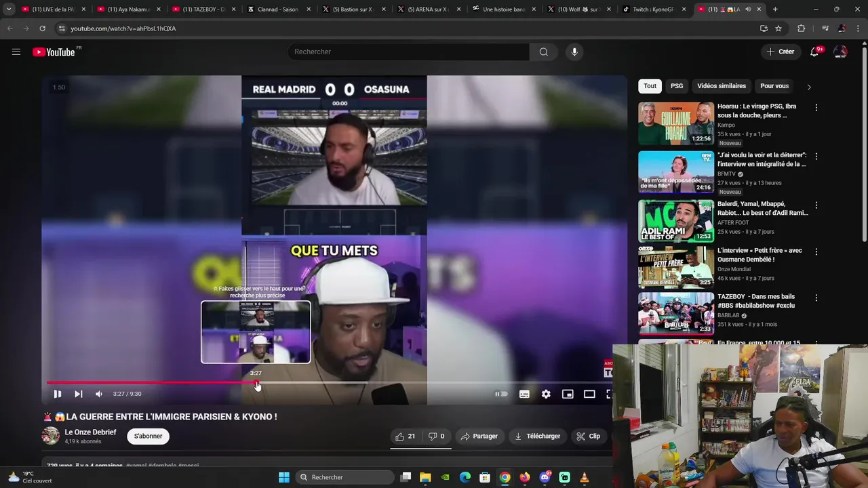Open the Chrome tab search dropdown
Screen dimensions: 868x488
coord(9,9)
